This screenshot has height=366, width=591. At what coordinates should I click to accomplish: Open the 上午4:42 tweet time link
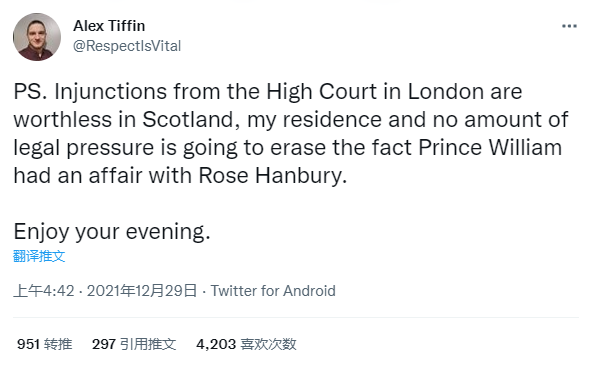tap(44, 291)
